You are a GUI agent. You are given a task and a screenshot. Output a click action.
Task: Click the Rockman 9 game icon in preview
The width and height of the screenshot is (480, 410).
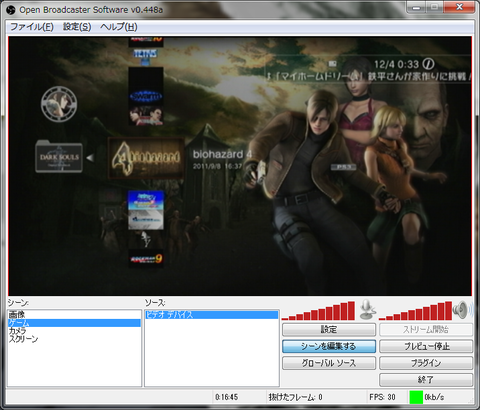click(x=146, y=259)
